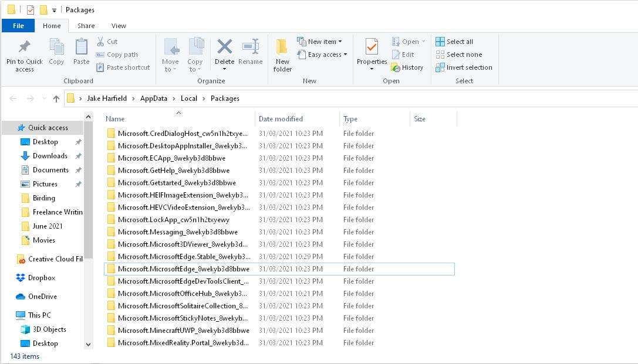Switch to the Share tab

click(x=86, y=26)
